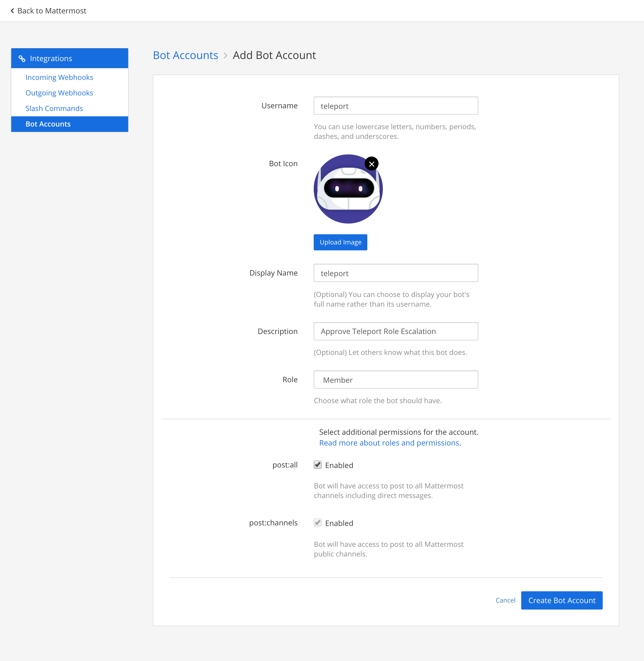Click the bot avatar image
Viewport: 644px width, 661px height.
click(348, 189)
